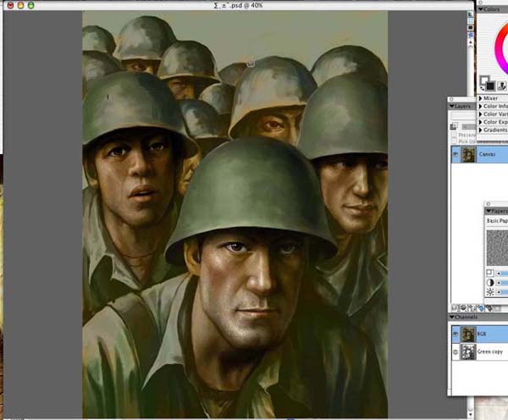Open Layer Commands icon at Layers panel bottom
This screenshot has height=420, width=508.
[456, 308]
